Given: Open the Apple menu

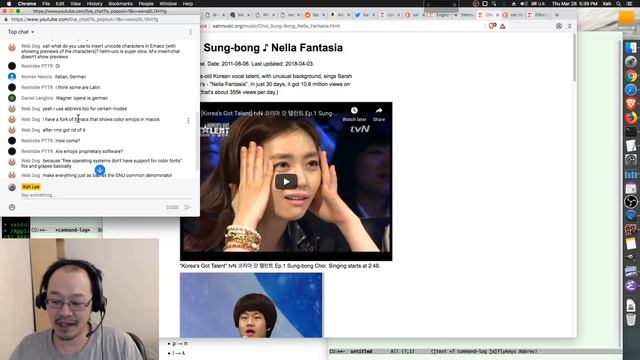Looking at the screenshot, I should point(9,4).
